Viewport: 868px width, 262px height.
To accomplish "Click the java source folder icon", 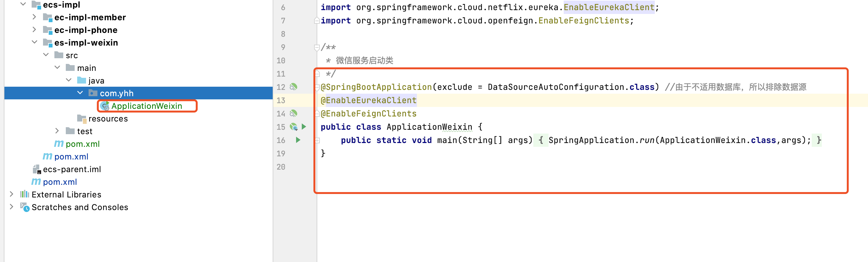I will click(x=82, y=80).
